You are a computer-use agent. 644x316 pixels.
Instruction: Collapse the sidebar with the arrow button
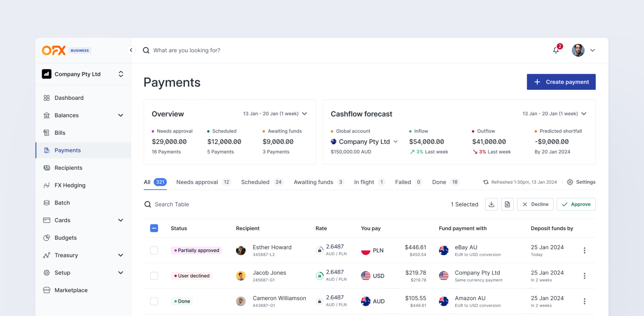point(131,50)
